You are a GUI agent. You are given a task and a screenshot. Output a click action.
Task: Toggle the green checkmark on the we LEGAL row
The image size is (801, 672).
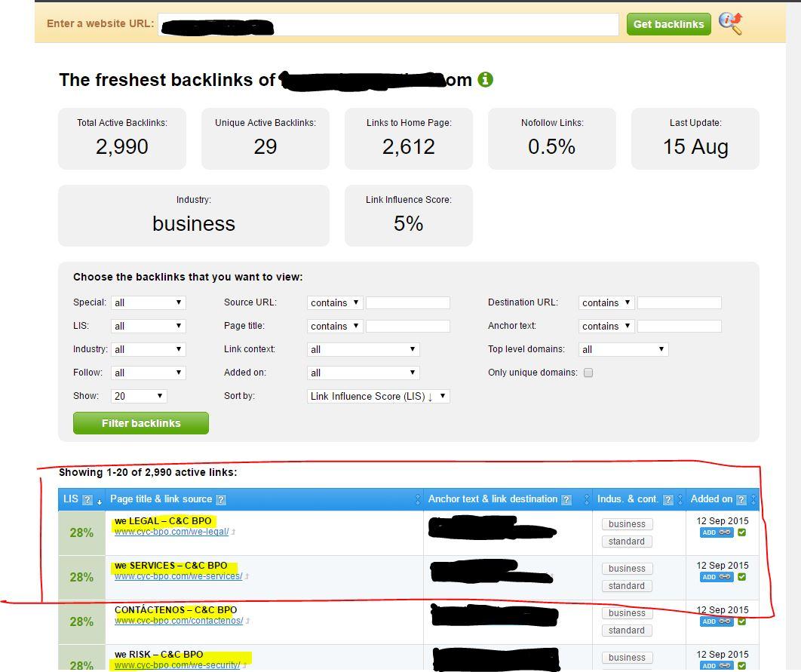point(742,532)
